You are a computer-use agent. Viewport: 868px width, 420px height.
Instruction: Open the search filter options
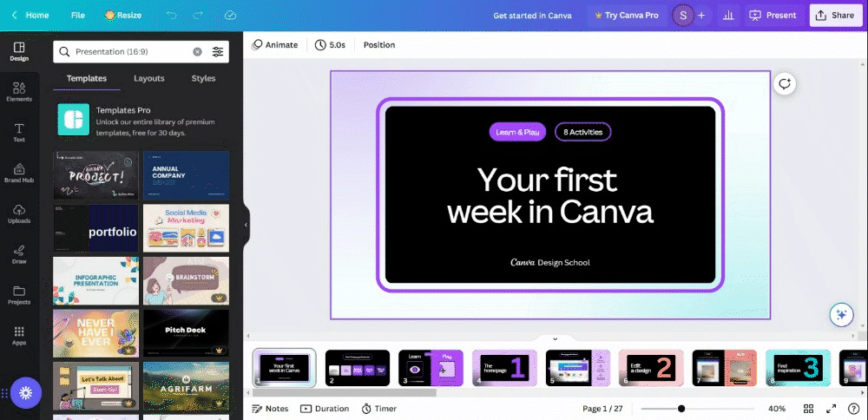(x=218, y=51)
